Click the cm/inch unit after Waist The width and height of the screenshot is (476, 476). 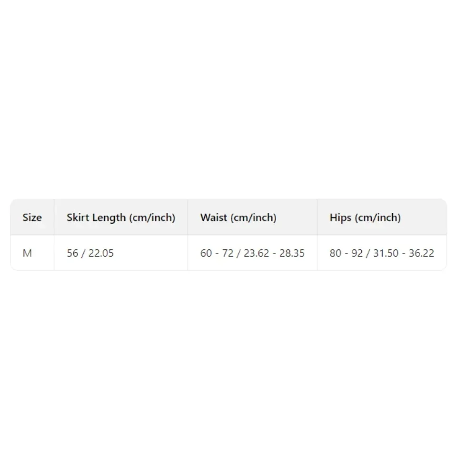pyautogui.click(x=253, y=218)
